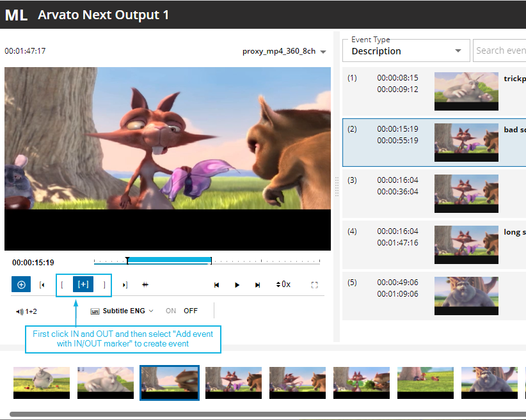The image size is (526, 420).
Task: Select event (5) at 00:00:49:06
Action: click(x=434, y=296)
